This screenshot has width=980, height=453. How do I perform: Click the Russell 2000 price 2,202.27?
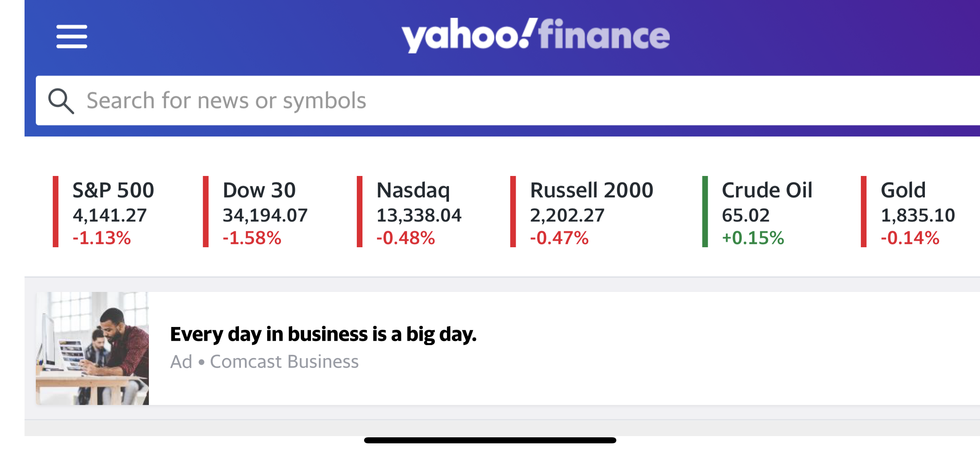pos(567,215)
